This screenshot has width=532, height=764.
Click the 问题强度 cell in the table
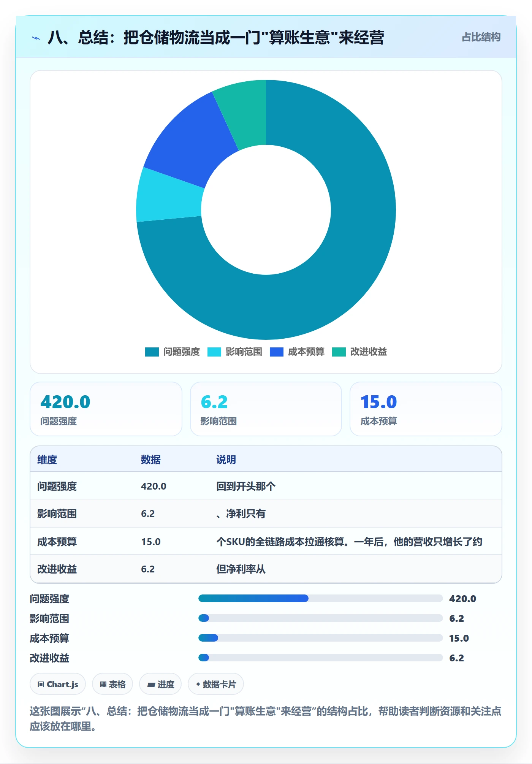[x=57, y=486]
